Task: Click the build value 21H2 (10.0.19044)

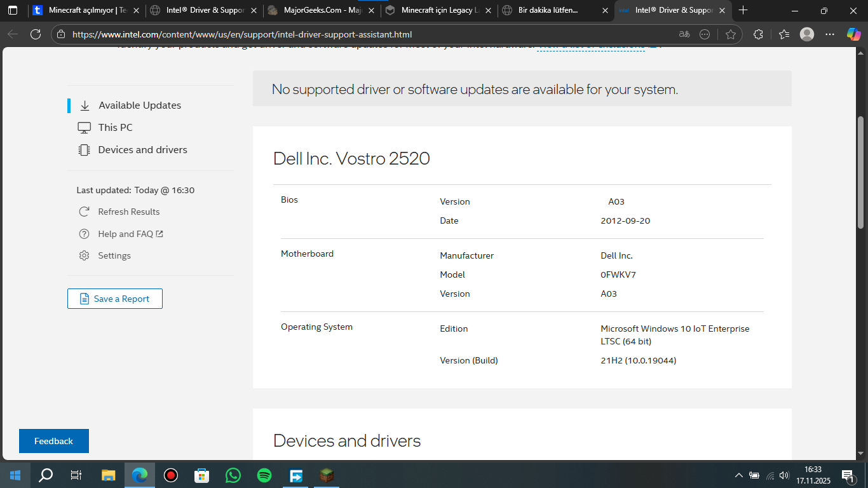Action: pos(638,360)
